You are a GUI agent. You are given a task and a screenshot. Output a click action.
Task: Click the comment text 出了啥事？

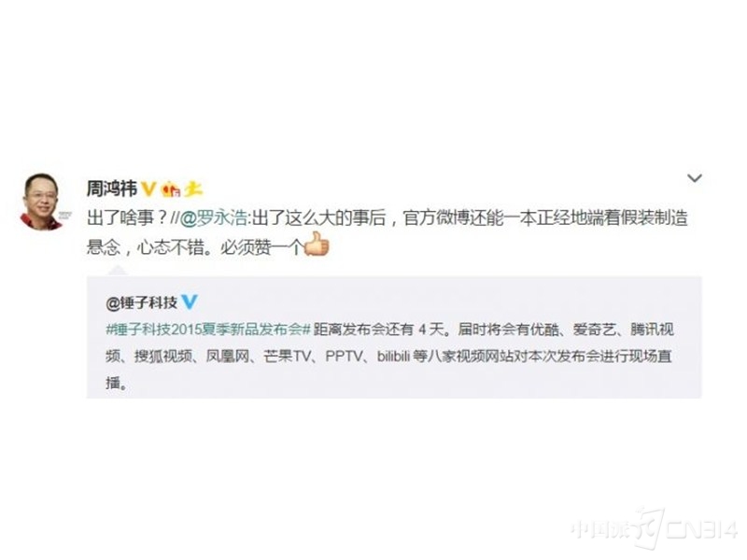(126, 218)
